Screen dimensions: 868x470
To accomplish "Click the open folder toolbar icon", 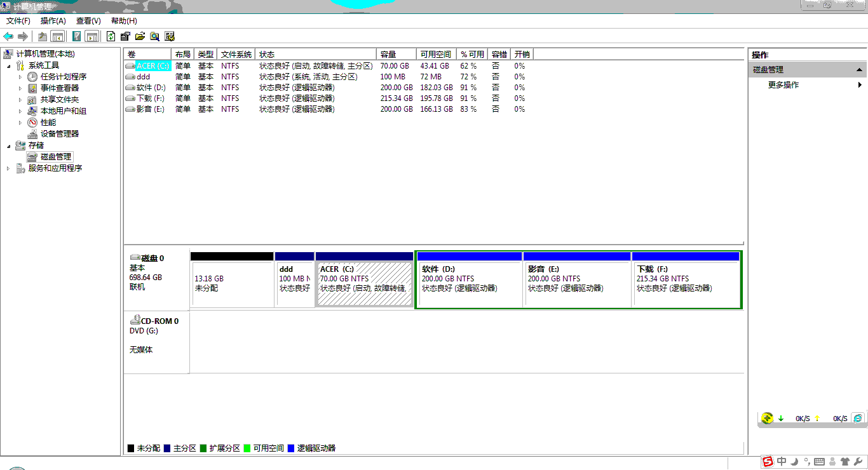I will [140, 37].
